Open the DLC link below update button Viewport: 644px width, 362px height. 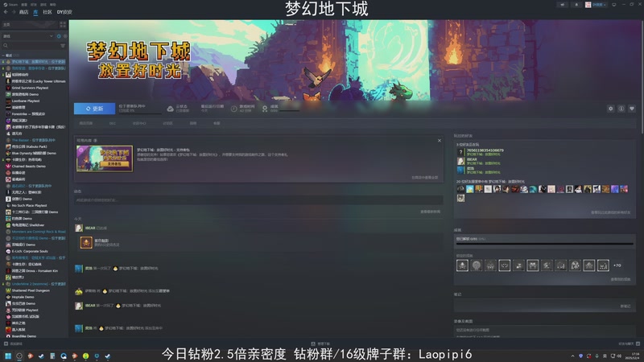pos(113,123)
